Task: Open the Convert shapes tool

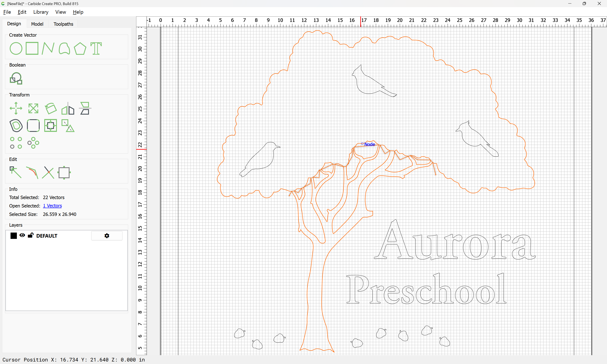Action: coord(68,126)
